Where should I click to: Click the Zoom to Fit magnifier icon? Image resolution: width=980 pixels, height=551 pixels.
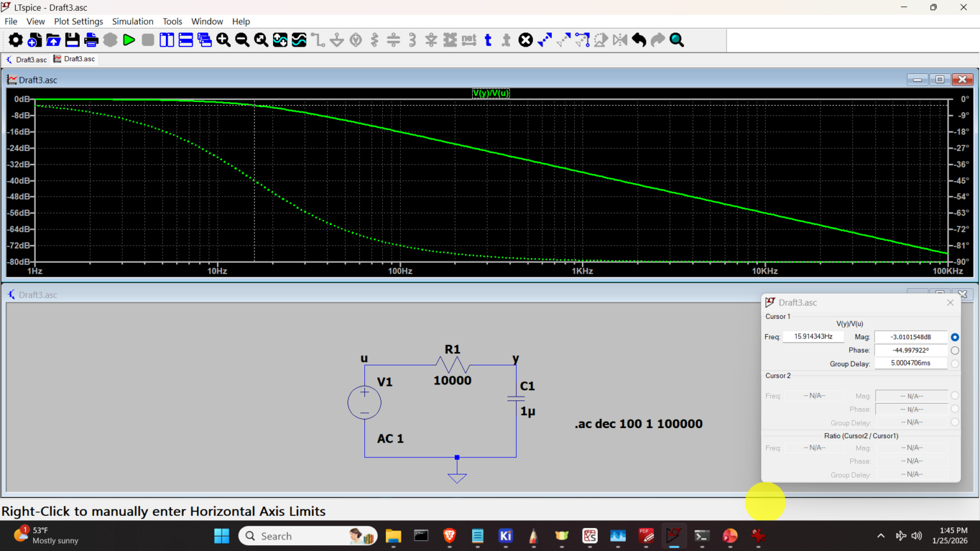pos(260,40)
